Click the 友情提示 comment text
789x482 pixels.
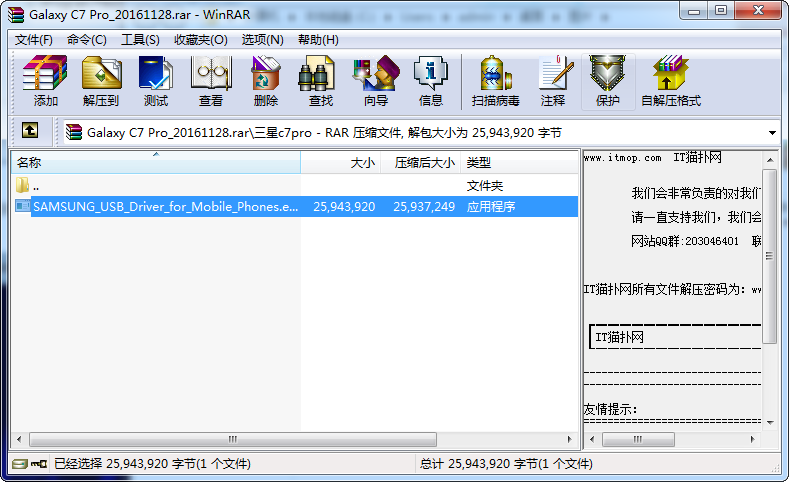610,409
